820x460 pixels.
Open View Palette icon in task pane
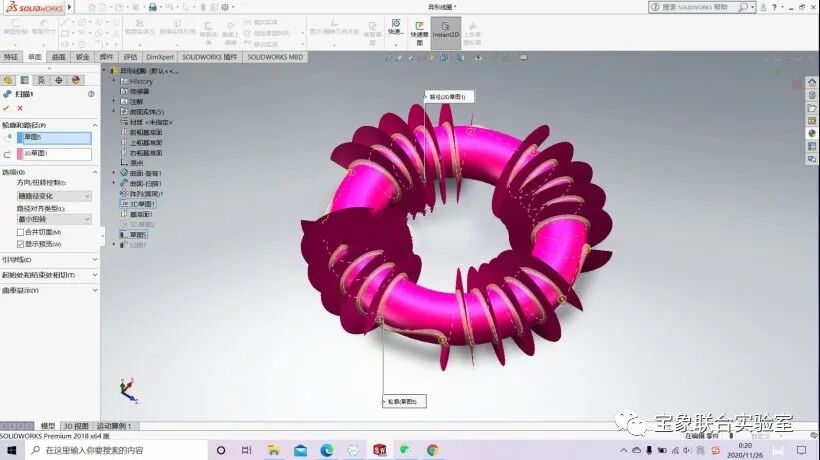(812, 121)
